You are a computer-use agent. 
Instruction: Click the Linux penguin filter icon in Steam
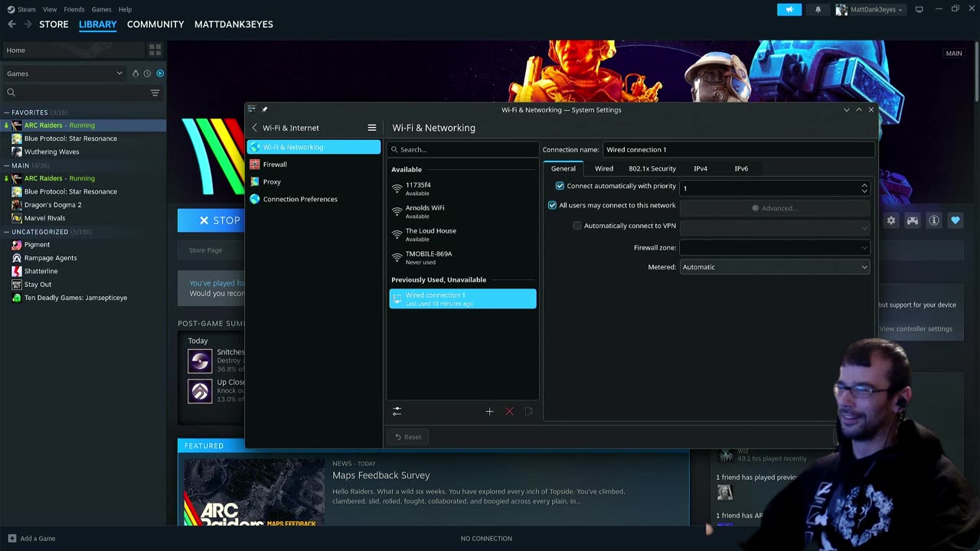[136, 73]
